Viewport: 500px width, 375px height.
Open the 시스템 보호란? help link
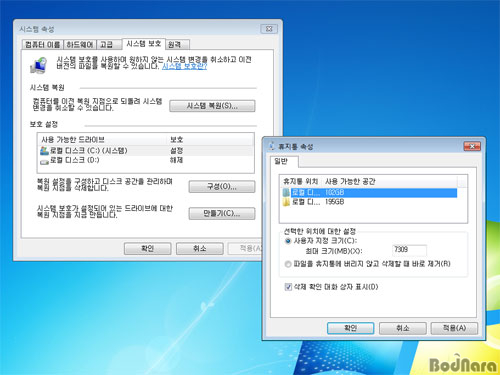pos(184,66)
